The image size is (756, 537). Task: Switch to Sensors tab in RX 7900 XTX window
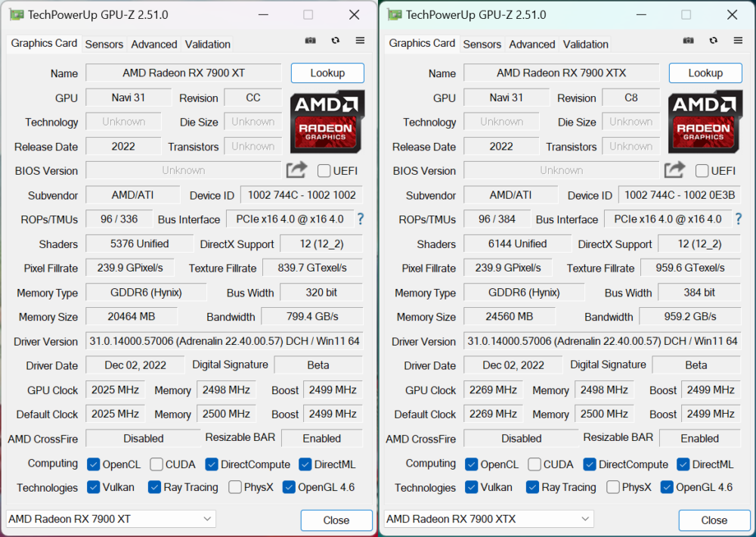point(482,45)
